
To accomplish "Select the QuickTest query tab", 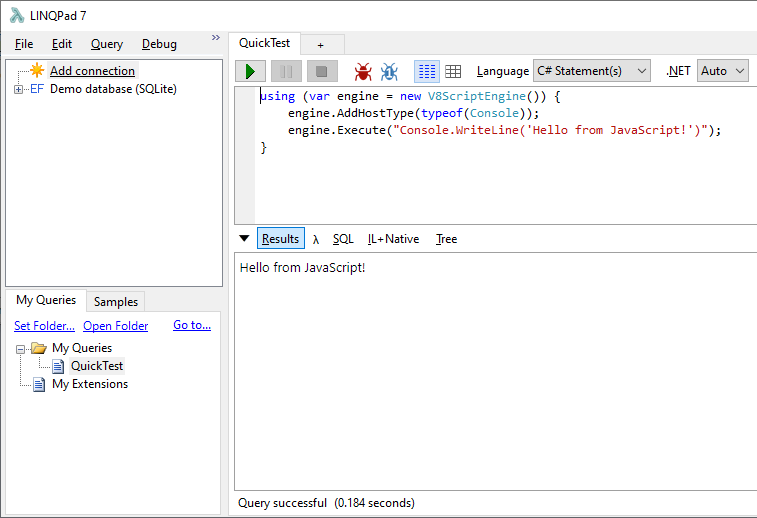I will pos(265,43).
